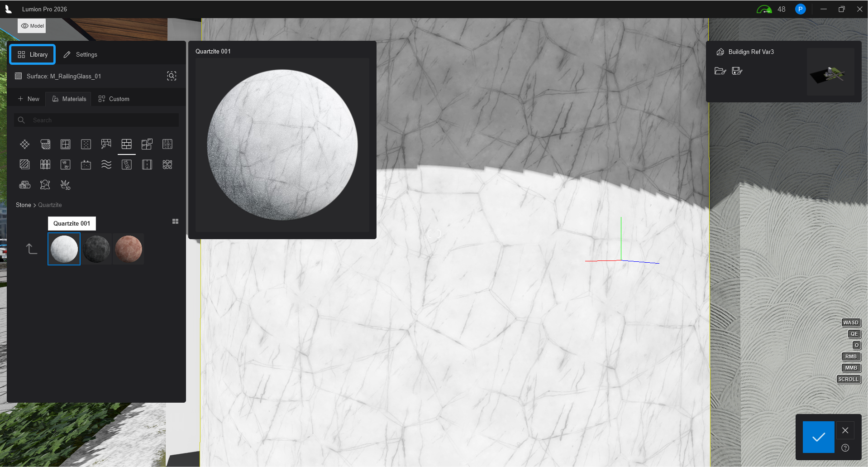Select the fabric roll category icon
This screenshot has height=467, width=868.
click(45, 144)
